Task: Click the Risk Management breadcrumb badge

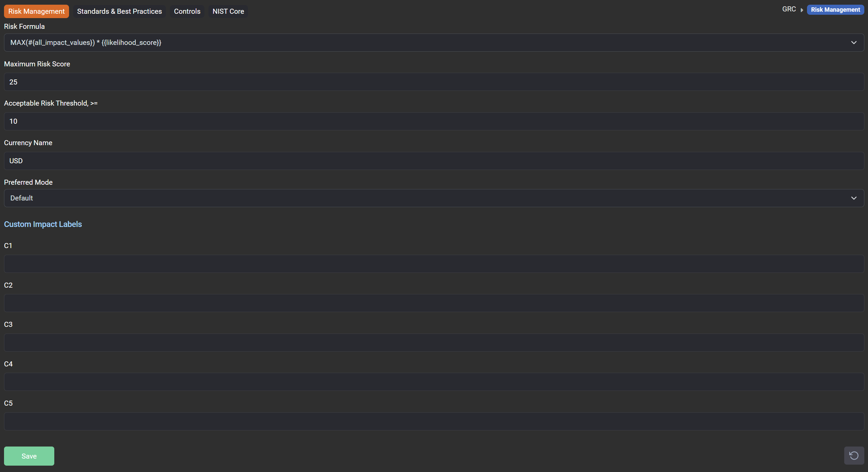Action: coord(835,10)
